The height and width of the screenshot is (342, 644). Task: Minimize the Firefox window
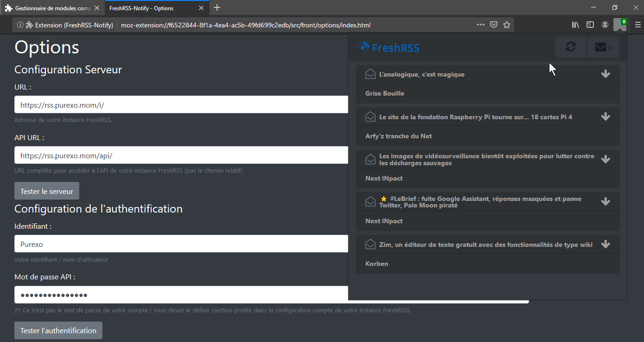coord(593,7)
